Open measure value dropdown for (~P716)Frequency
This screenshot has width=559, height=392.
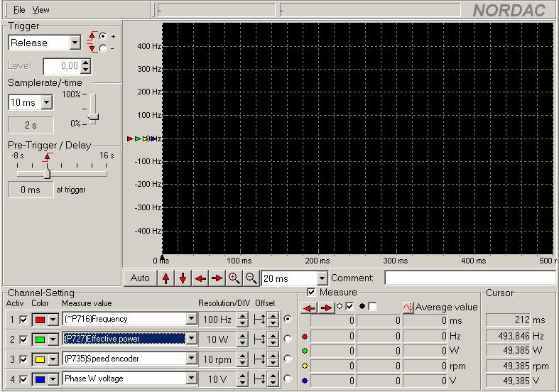tap(192, 319)
